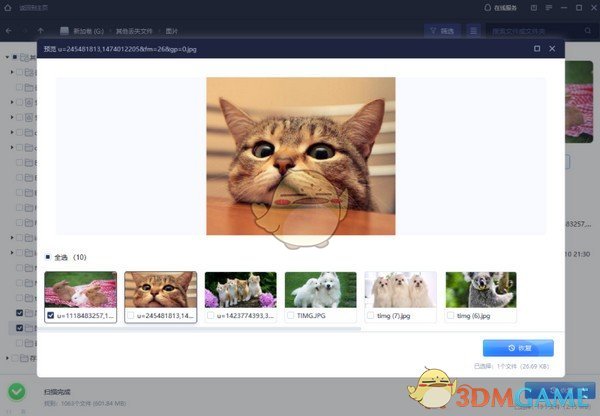Collapse the top root tree node
Image resolution: width=600 pixels, height=416 pixels.
click(6, 57)
